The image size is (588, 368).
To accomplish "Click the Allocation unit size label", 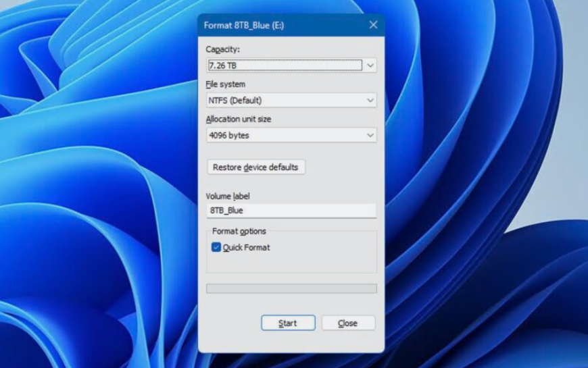I will coord(239,119).
